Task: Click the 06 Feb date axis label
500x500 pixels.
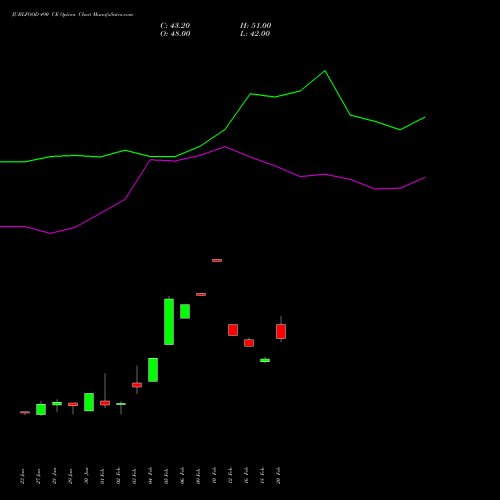Action: pos(182,476)
